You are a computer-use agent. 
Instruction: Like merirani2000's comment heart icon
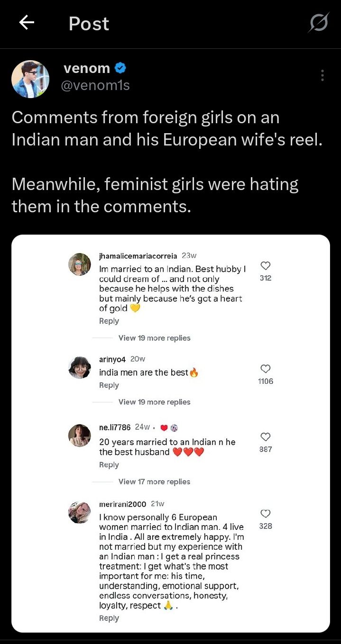[x=266, y=513]
